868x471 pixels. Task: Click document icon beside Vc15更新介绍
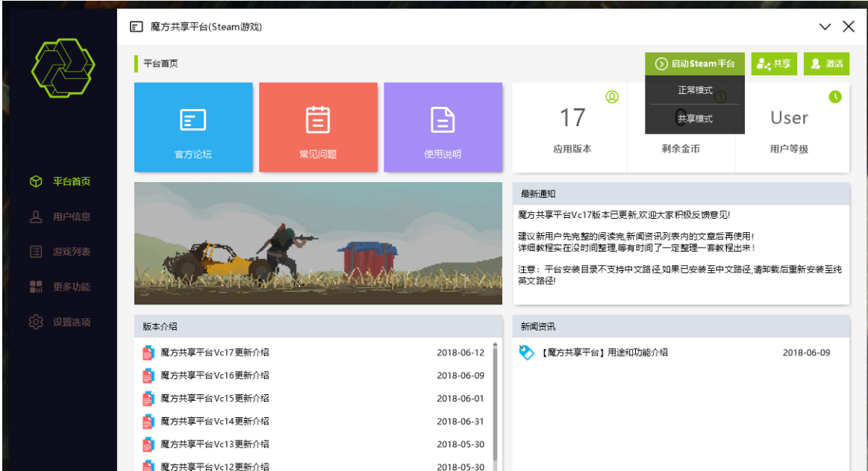148,399
